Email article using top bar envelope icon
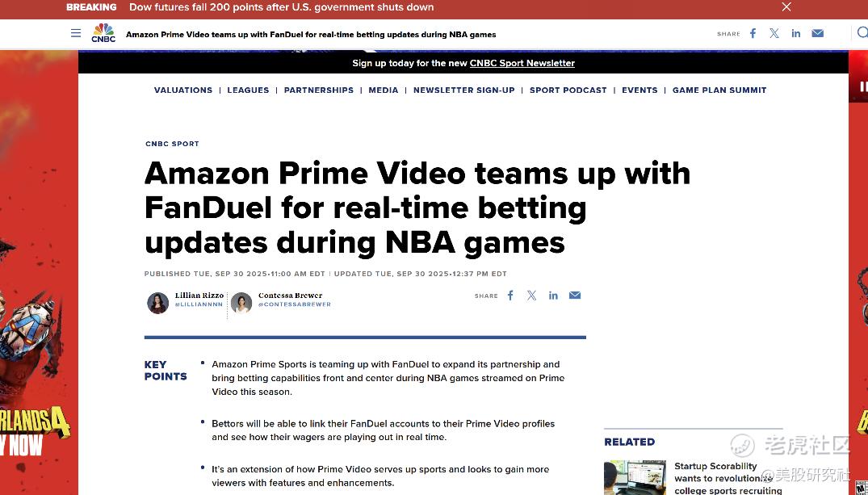 coord(818,33)
